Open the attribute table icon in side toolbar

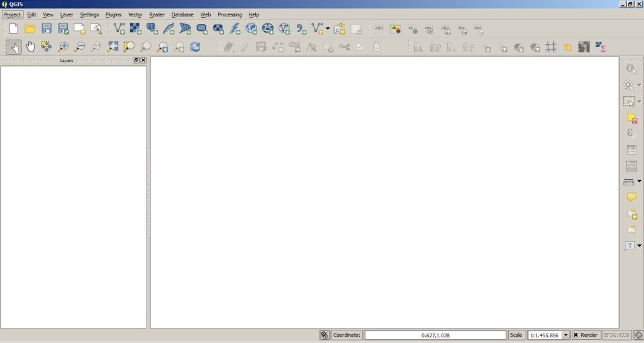point(631,150)
